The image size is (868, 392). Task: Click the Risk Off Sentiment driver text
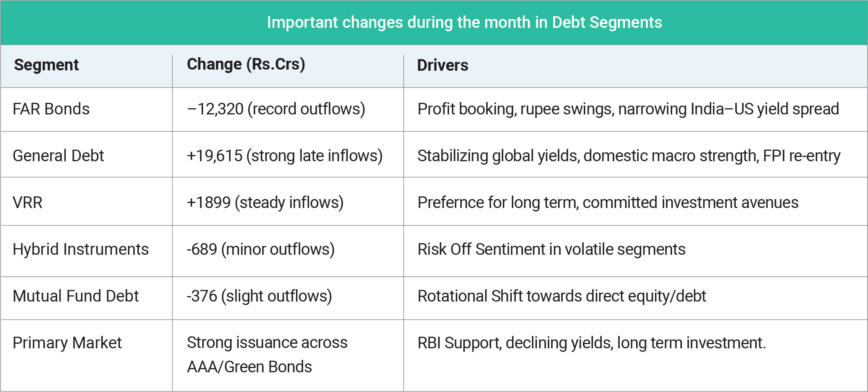(x=552, y=249)
